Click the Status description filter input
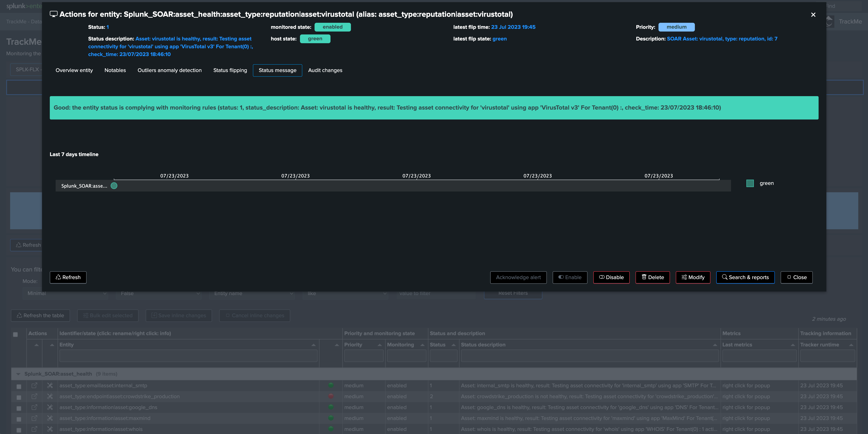The image size is (868, 434). click(x=590, y=356)
